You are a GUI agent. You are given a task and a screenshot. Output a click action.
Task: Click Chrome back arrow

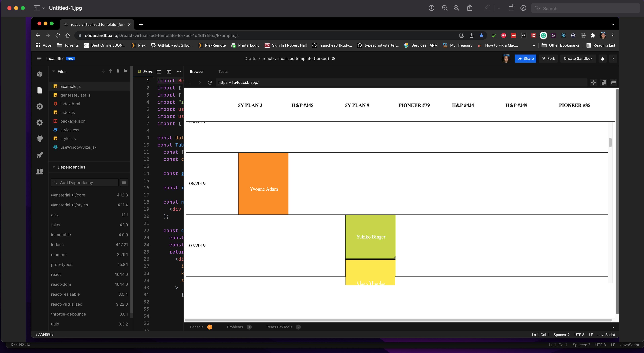click(x=38, y=36)
